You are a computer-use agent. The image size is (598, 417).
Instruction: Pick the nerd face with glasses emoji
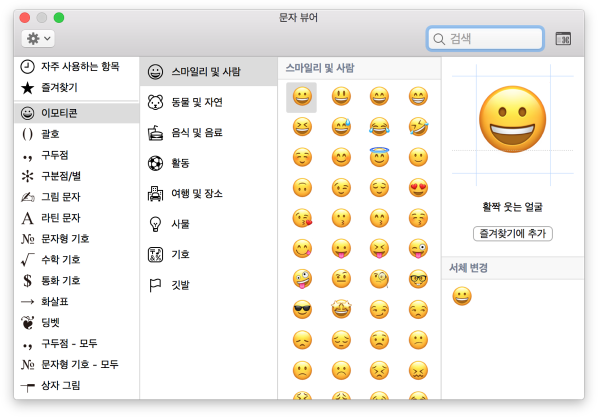pos(418,279)
